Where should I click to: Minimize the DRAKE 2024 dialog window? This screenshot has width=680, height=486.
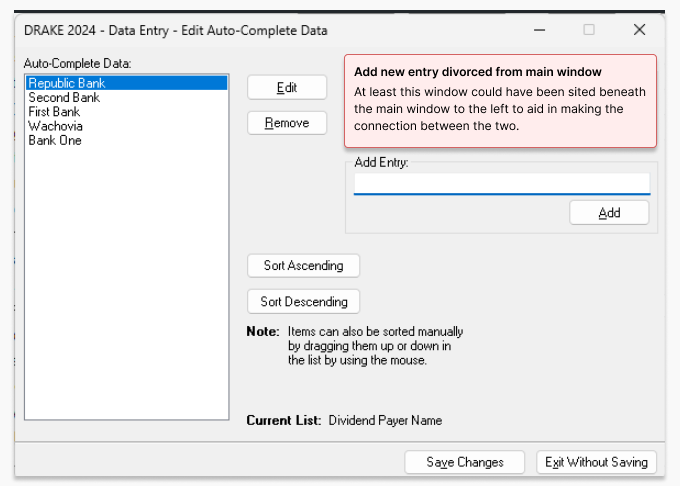(538, 30)
